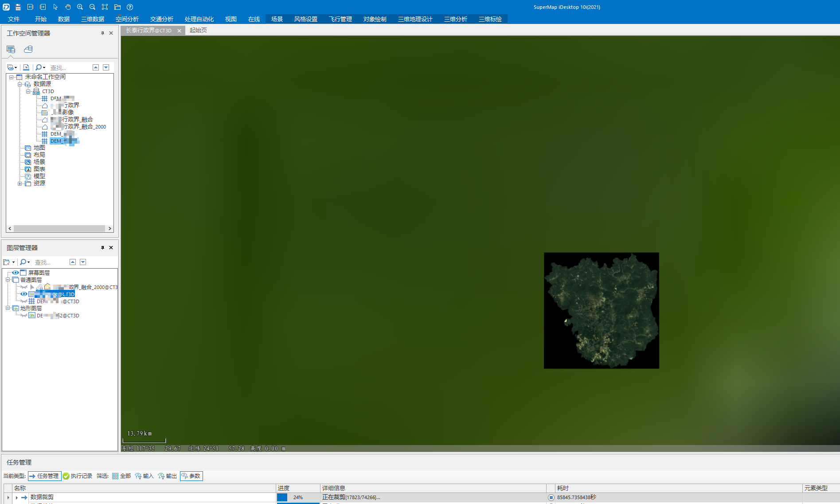Toggle the 任务管理 type button
The width and height of the screenshot is (840, 504).
pos(44,476)
